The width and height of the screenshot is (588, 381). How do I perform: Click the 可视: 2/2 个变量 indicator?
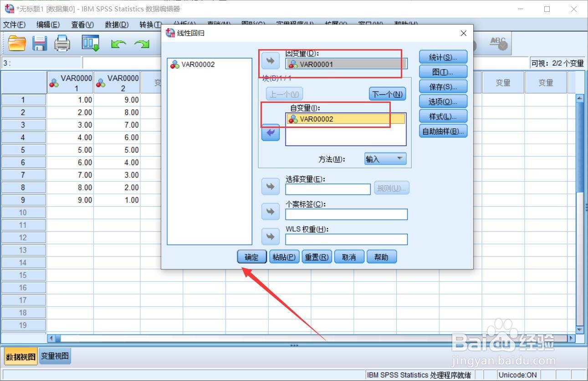coord(557,63)
